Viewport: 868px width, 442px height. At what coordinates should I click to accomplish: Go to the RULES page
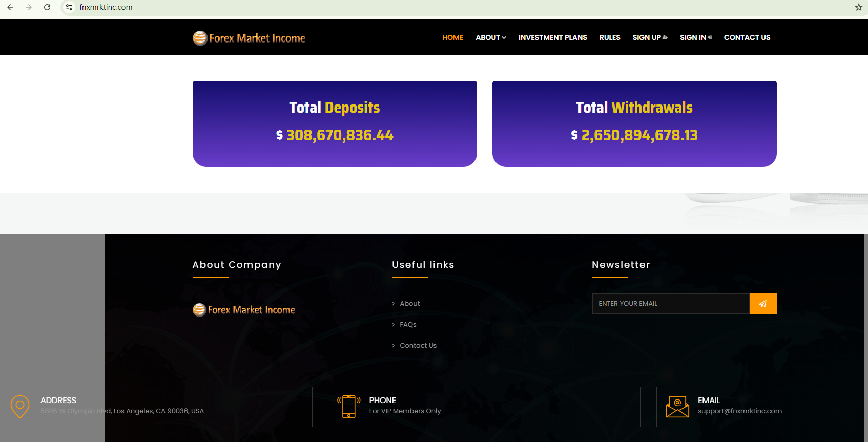coord(610,37)
